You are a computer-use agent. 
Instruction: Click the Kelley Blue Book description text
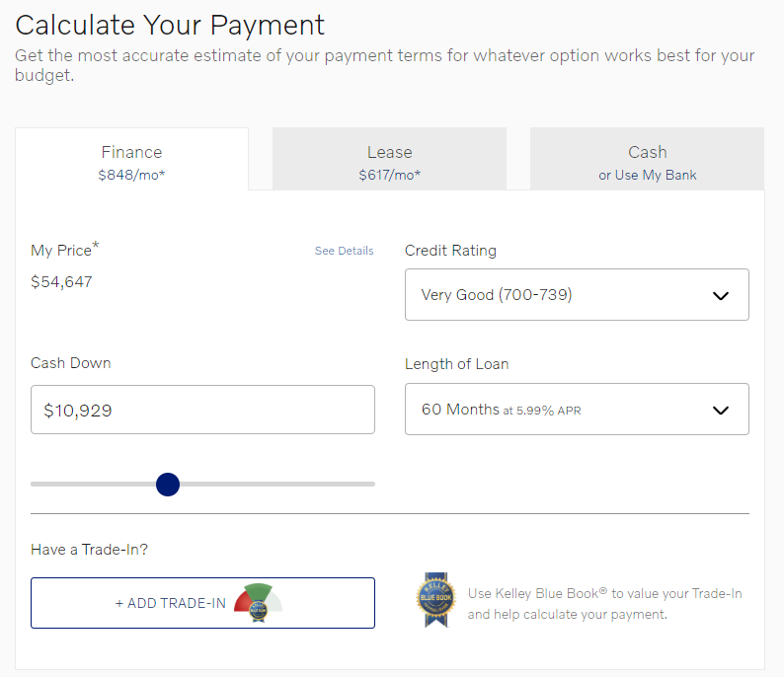click(x=604, y=604)
